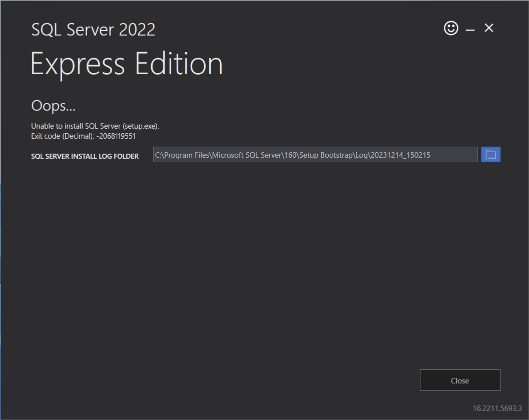The width and height of the screenshot is (529, 420).
Task: Click the "Oops..." heading
Action: click(54, 106)
